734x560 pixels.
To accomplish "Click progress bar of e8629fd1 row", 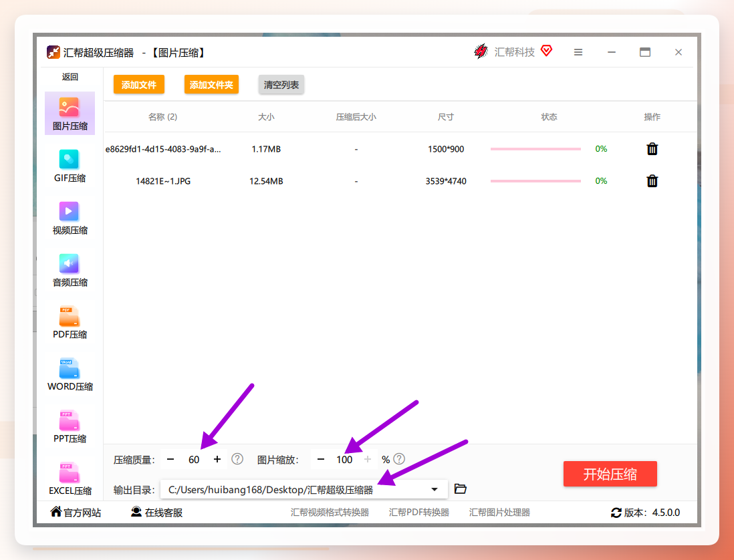I will coord(535,149).
